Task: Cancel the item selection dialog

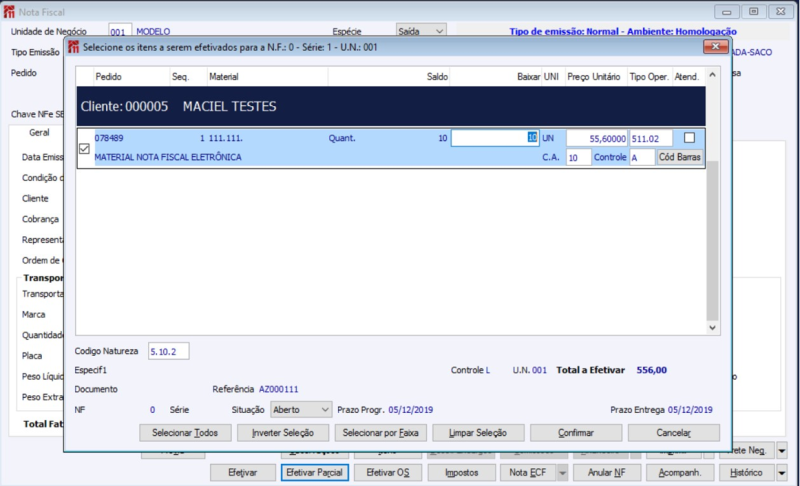Action: pyautogui.click(x=673, y=433)
